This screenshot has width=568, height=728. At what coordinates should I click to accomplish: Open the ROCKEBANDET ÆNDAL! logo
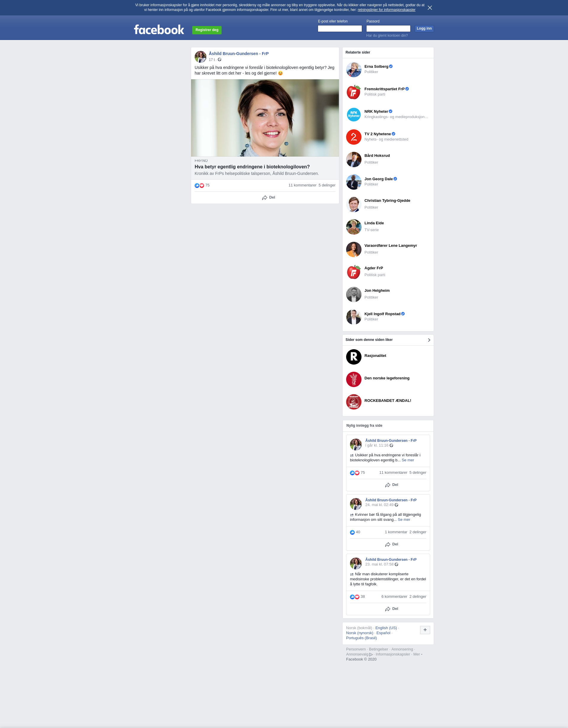(x=354, y=402)
